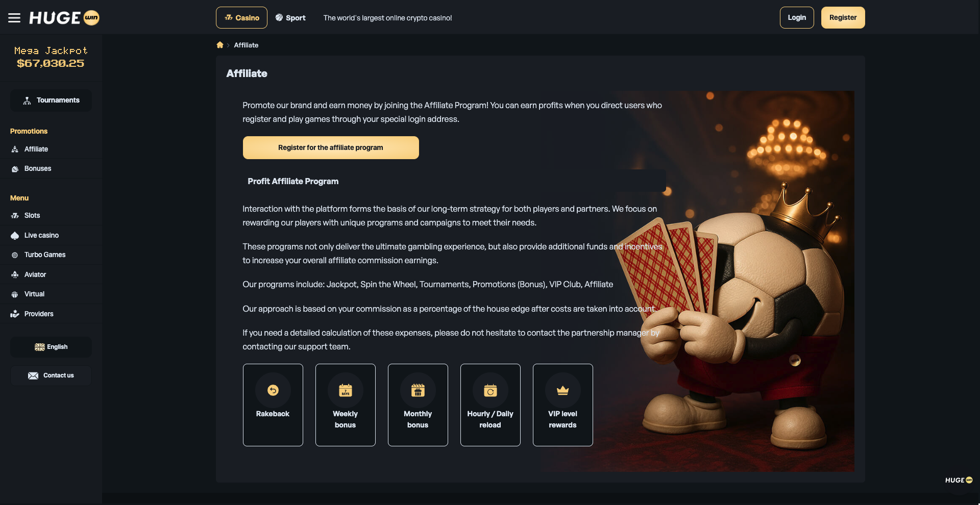Switch to the Sport tab
This screenshot has width=980, height=505.
point(290,18)
